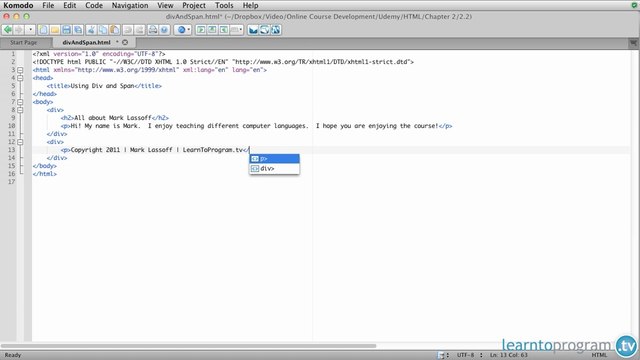Open the Edit menu
Image resolution: width=640 pixels, height=360 pixels.
[x=69, y=5]
